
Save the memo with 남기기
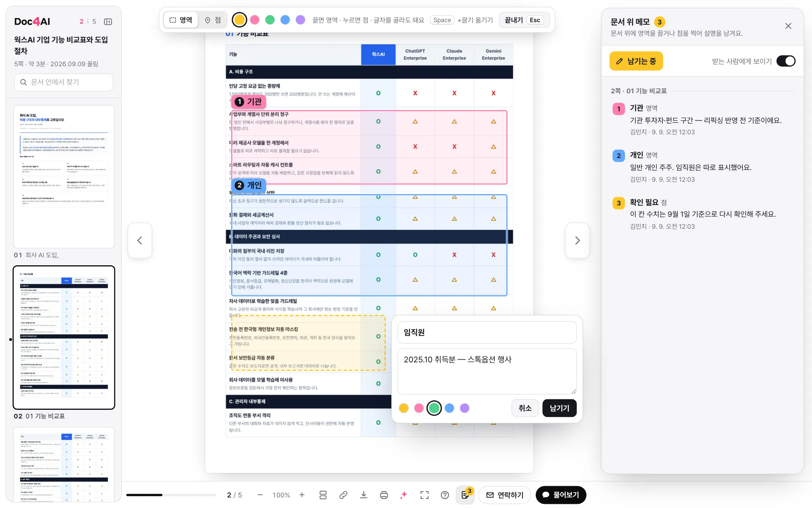click(x=559, y=408)
